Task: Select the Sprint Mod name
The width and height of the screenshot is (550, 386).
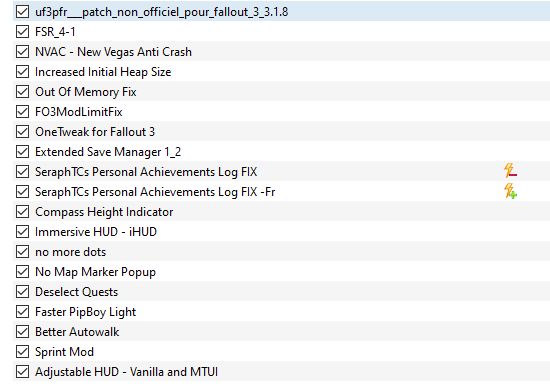Action: click(x=65, y=352)
